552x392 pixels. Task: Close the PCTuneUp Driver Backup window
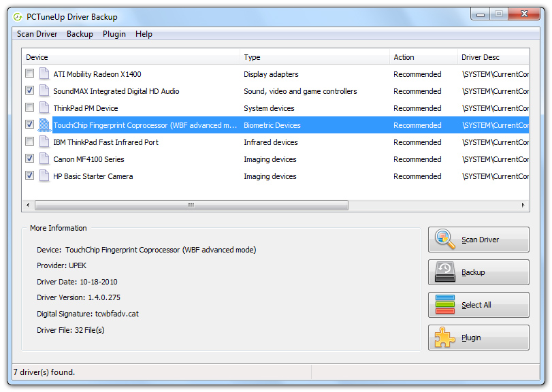click(x=524, y=14)
